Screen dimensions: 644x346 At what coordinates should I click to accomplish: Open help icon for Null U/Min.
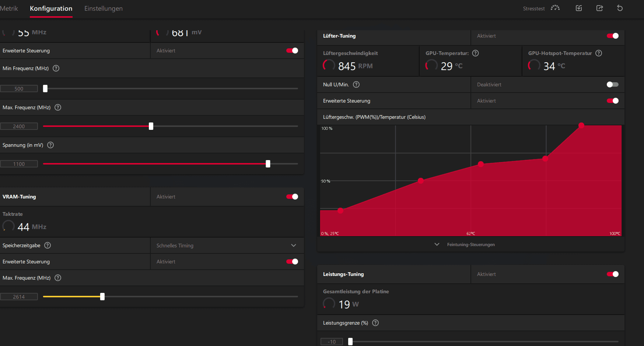[356, 84]
